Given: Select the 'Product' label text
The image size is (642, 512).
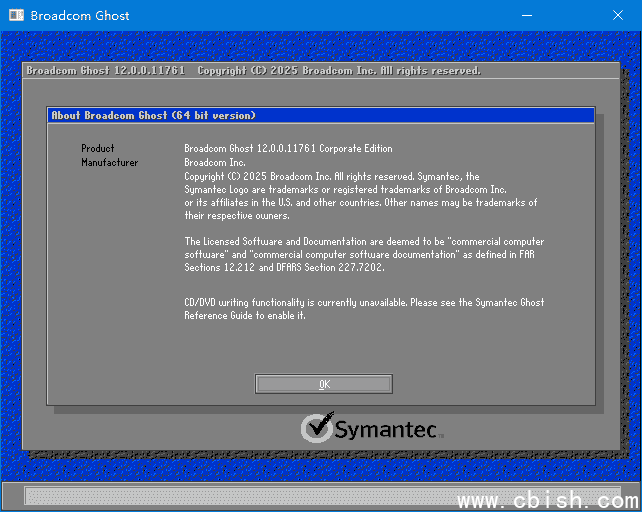Looking at the screenshot, I should pos(97,148).
